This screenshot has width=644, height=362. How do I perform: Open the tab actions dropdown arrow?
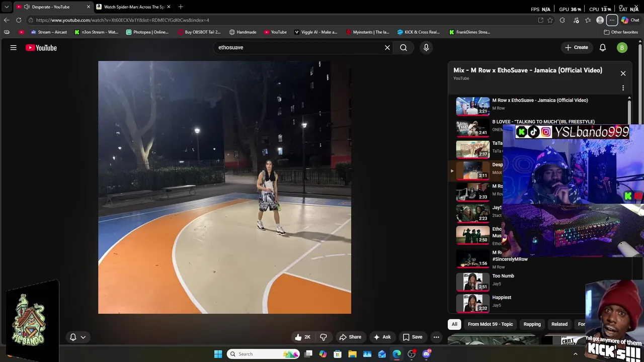pyautogui.click(x=6, y=7)
